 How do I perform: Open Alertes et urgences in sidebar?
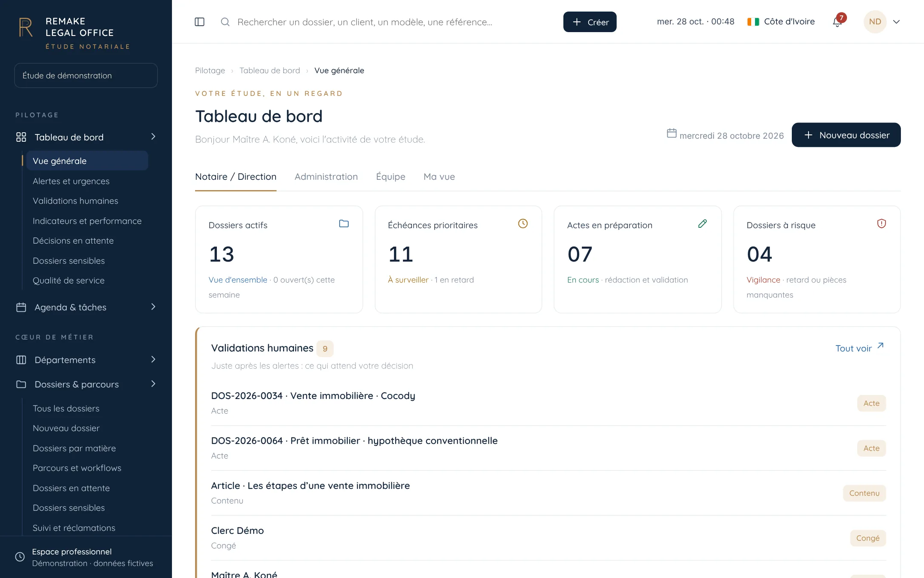71,181
